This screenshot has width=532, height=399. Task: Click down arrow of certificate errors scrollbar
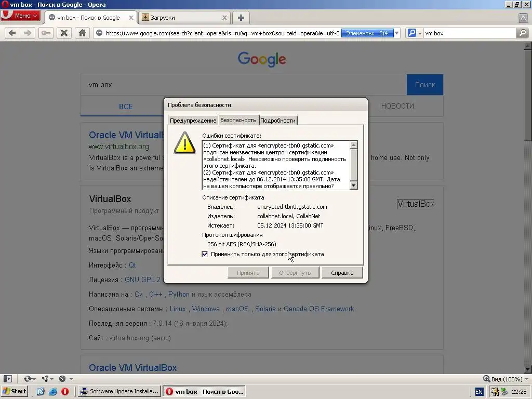pos(353,185)
